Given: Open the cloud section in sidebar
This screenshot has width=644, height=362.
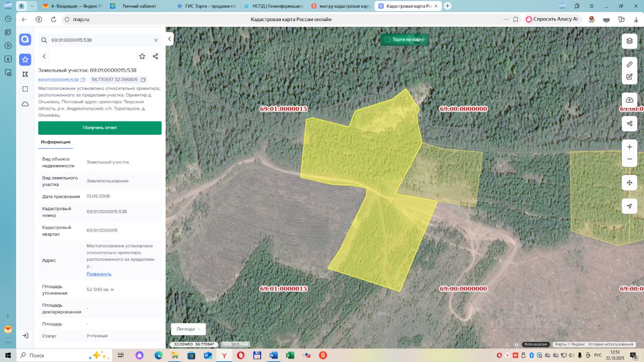Looking at the screenshot, I should coord(25,104).
